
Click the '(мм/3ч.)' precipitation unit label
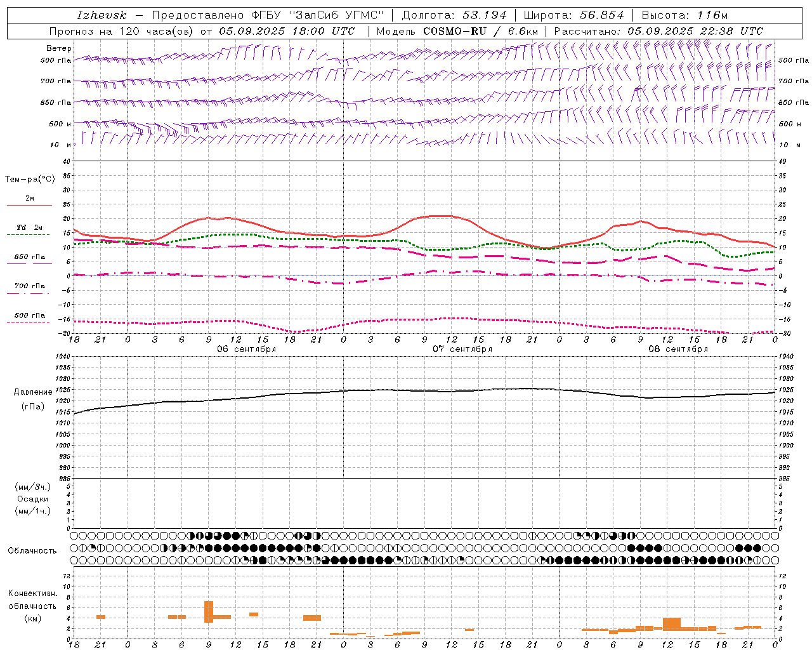tap(33, 487)
